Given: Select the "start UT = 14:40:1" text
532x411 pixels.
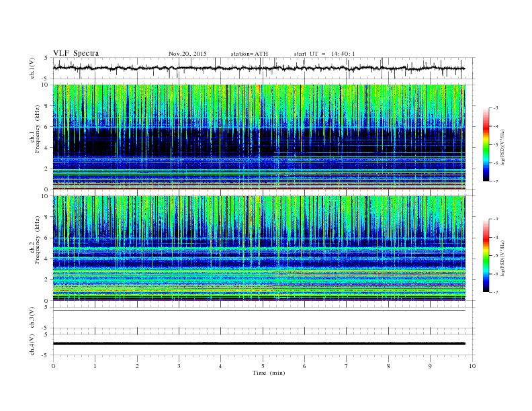Looking at the screenshot, I should (x=324, y=54).
